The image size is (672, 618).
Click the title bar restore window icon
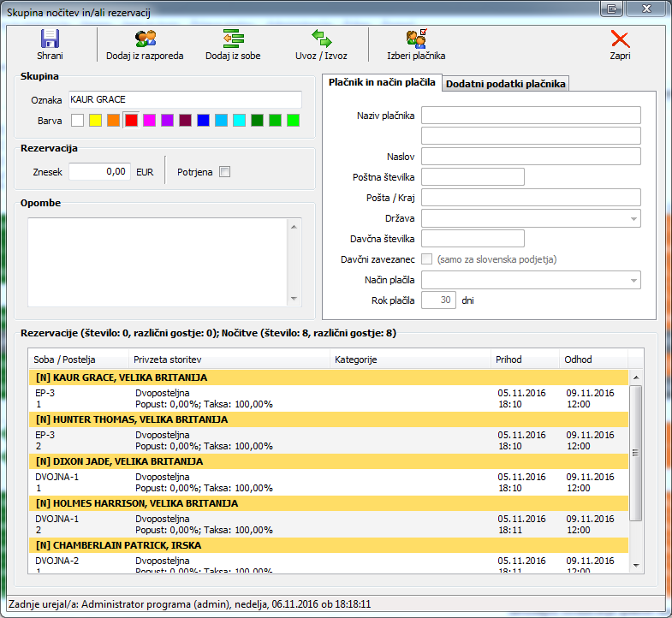pos(612,9)
